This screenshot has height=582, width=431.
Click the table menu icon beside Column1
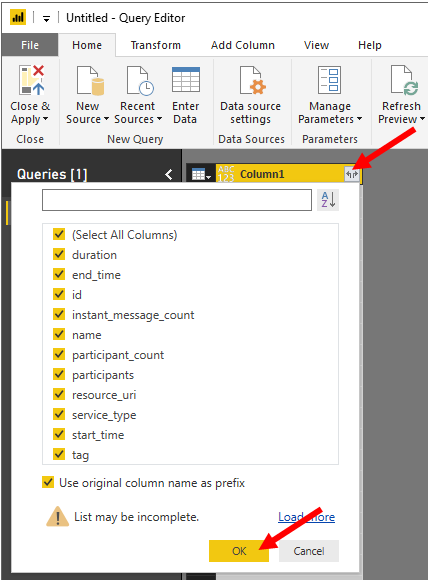[201, 174]
